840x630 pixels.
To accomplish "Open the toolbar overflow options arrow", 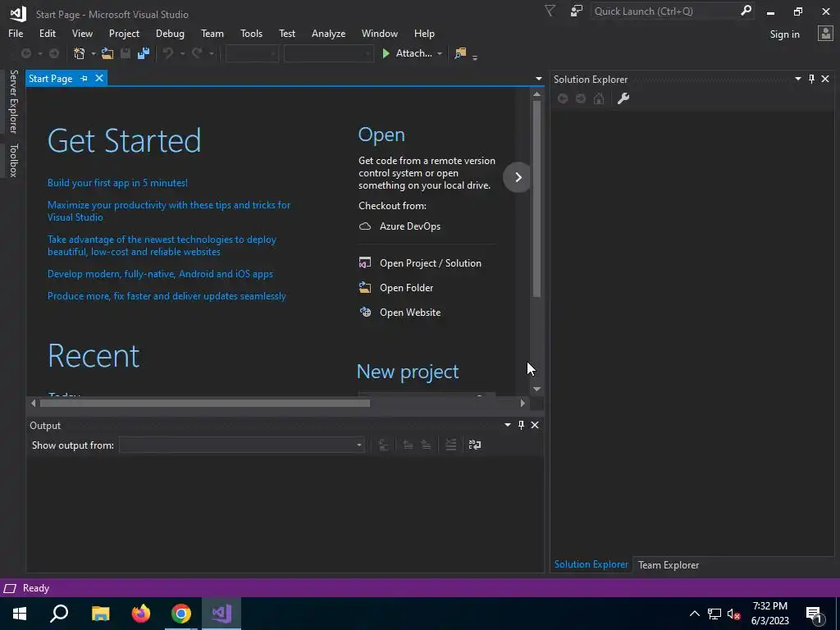I will (475, 57).
